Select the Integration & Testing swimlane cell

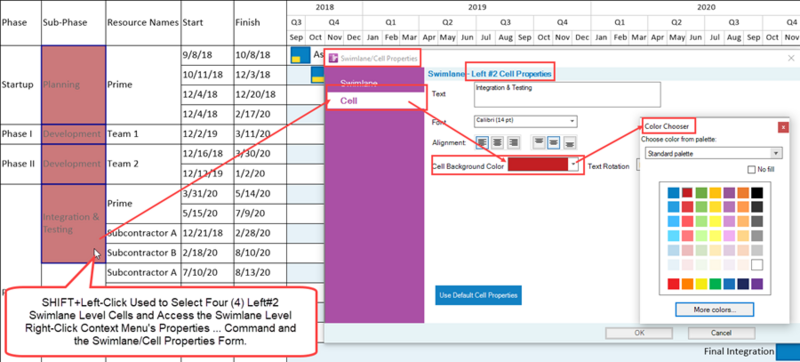pos(74,224)
